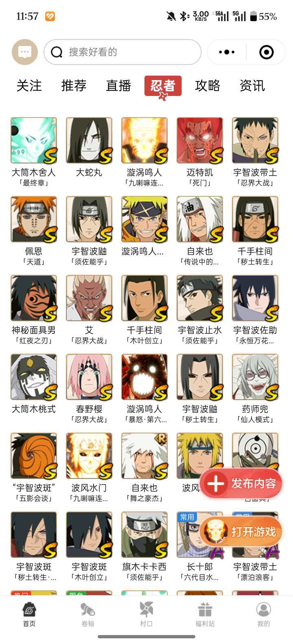Switch to the 直播 tab

point(118,86)
